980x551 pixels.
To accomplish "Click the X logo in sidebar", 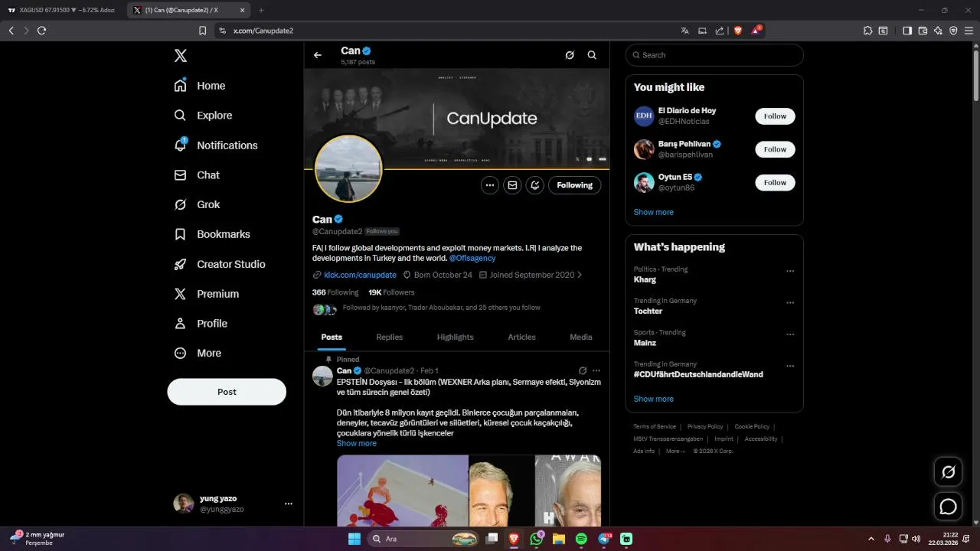I will coord(180,55).
